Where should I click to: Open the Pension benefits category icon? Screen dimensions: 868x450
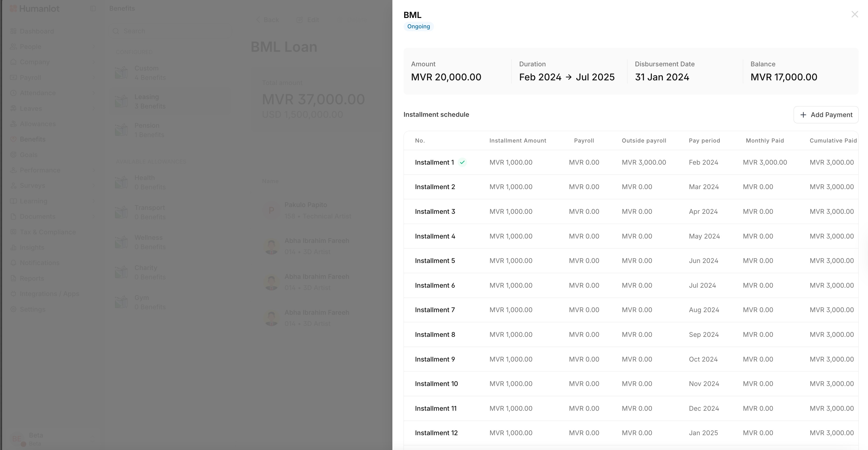[x=121, y=130]
